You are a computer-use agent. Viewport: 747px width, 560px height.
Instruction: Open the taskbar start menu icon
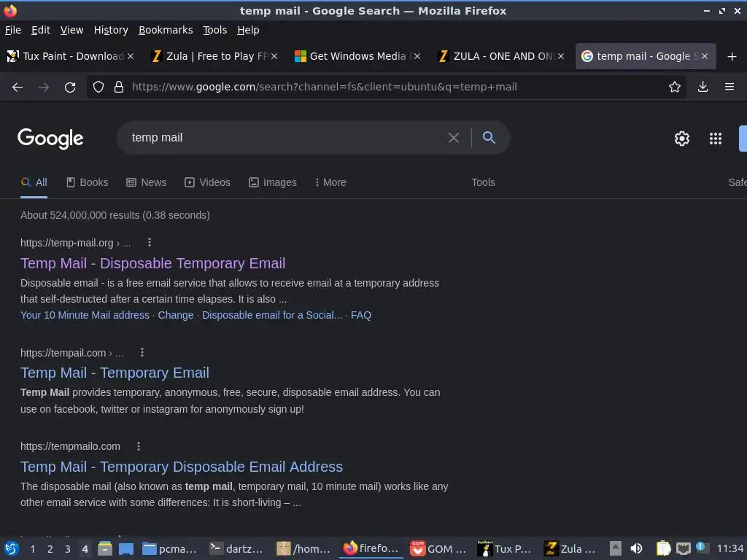(x=12, y=548)
